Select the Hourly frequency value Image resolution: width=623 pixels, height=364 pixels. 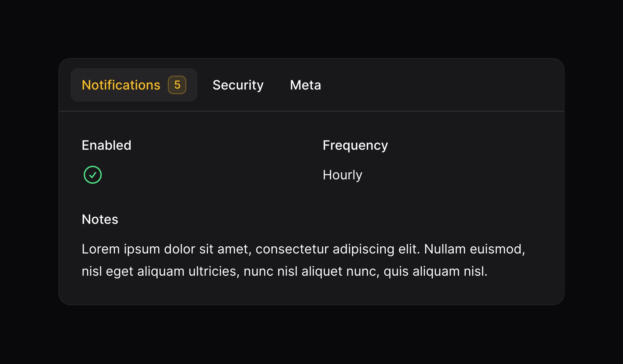[x=342, y=175]
